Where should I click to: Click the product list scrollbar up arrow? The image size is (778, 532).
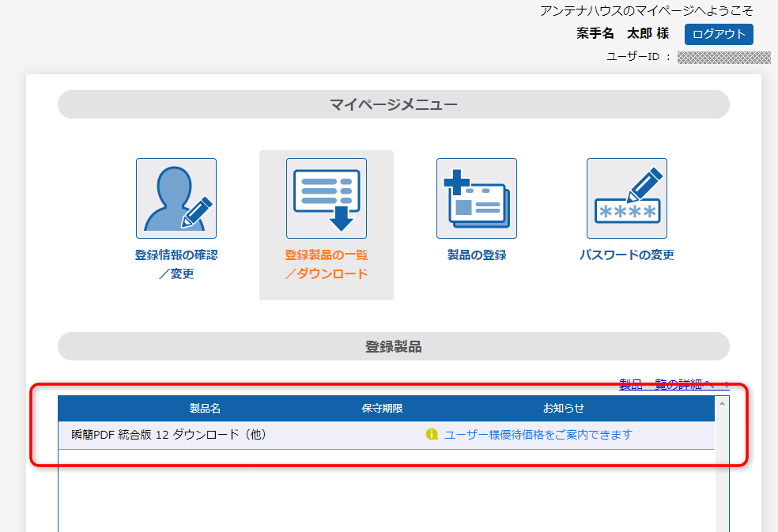(722, 404)
